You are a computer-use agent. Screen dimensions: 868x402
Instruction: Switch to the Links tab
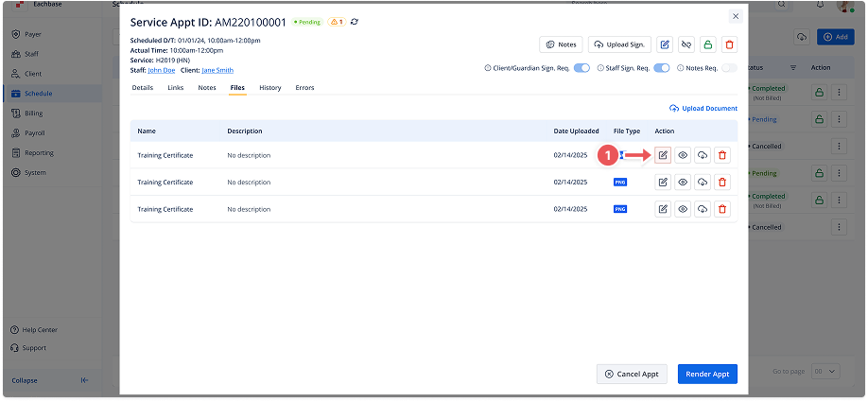point(176,87)
